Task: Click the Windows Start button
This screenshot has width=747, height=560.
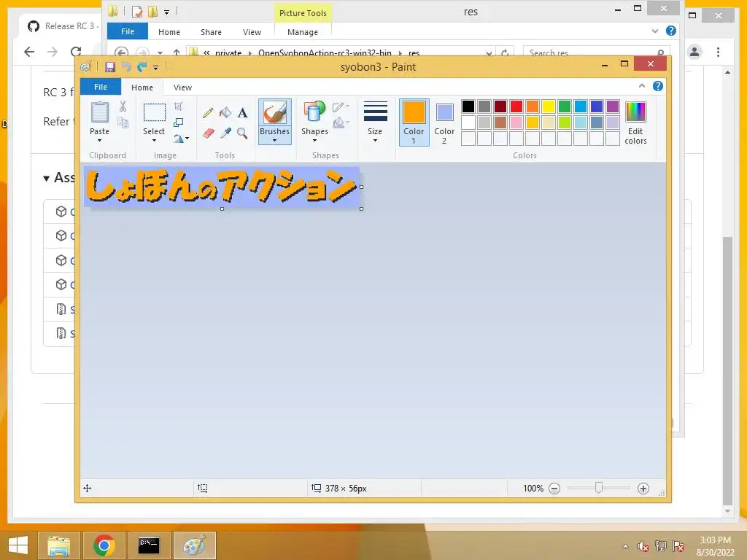Action: click(x=18, y=545)
